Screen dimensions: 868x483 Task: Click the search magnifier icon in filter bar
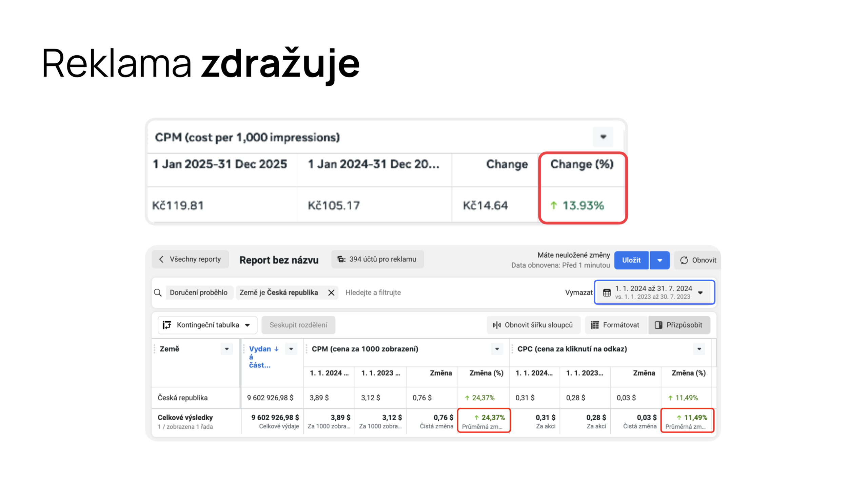(x=157, y=293)
